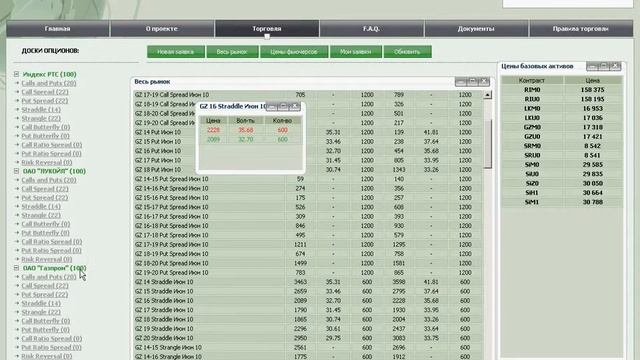
Task: Click green price 2089 in the Straddle popup
Action: tap(213, 139)
